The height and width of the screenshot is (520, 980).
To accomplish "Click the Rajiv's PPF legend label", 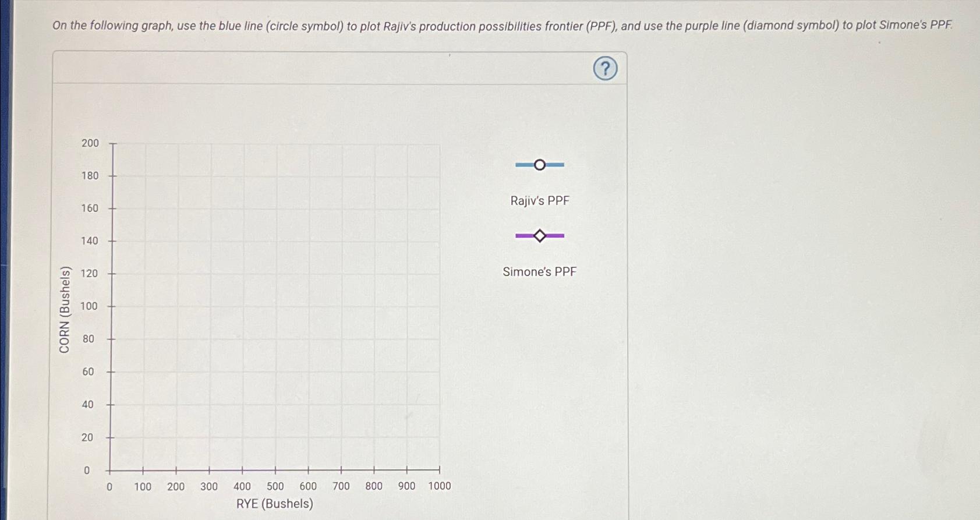I will pyautogui.click(x=540, y=200).
